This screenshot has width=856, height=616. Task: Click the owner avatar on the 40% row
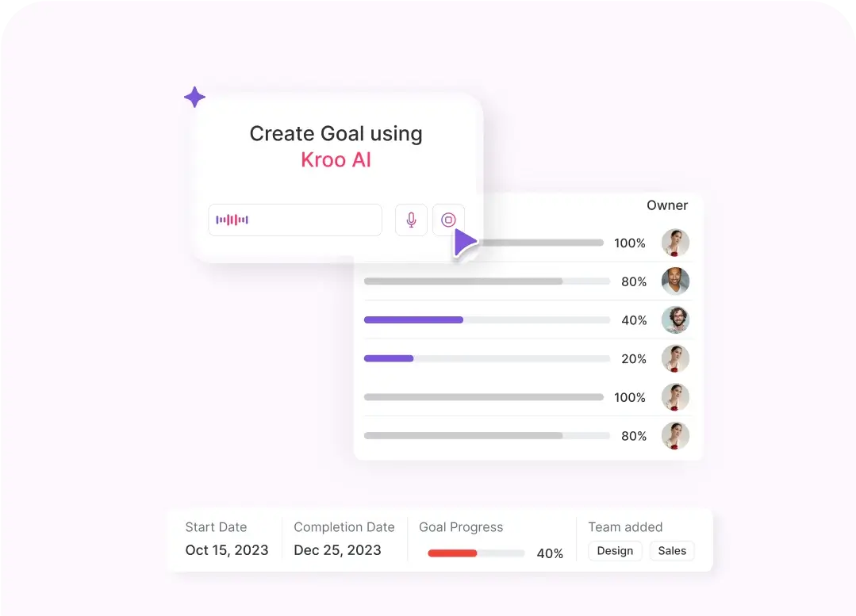675,320
